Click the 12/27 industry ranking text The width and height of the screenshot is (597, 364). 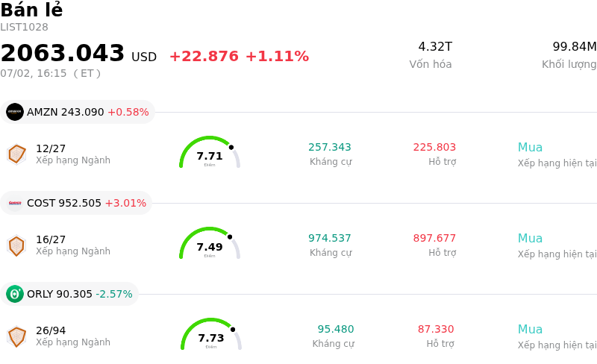tap(51, 148)
